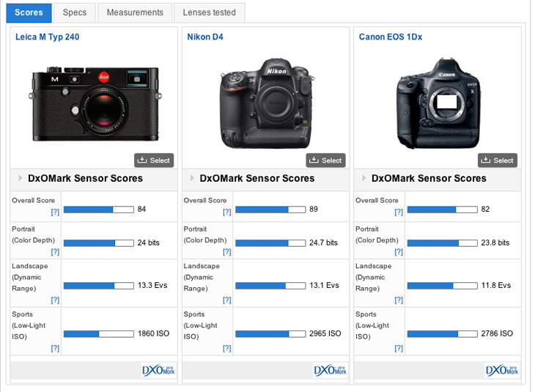Open Landscape Dynamic Range help [?] for Nikon D4

227,300
